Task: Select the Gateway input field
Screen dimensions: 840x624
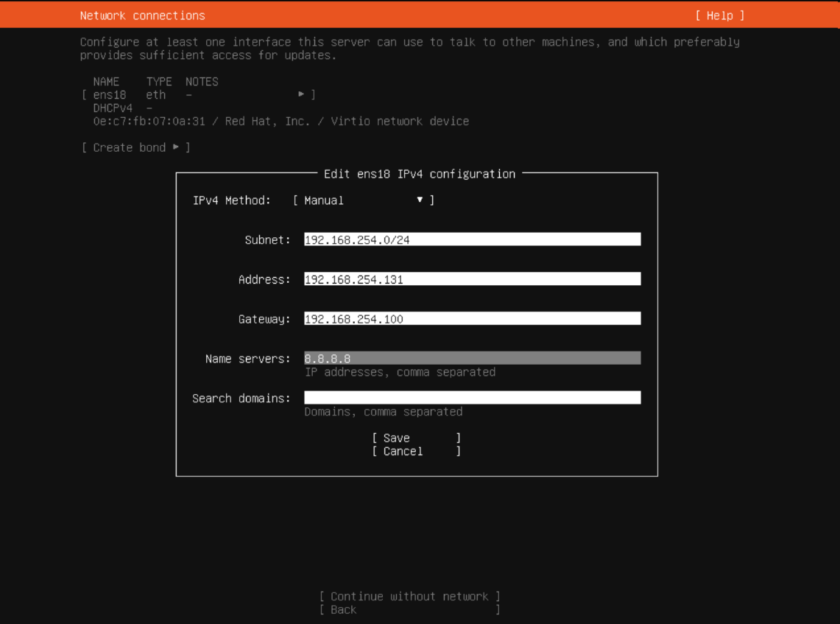Action: pyautogui.click(x=472, y=319)
